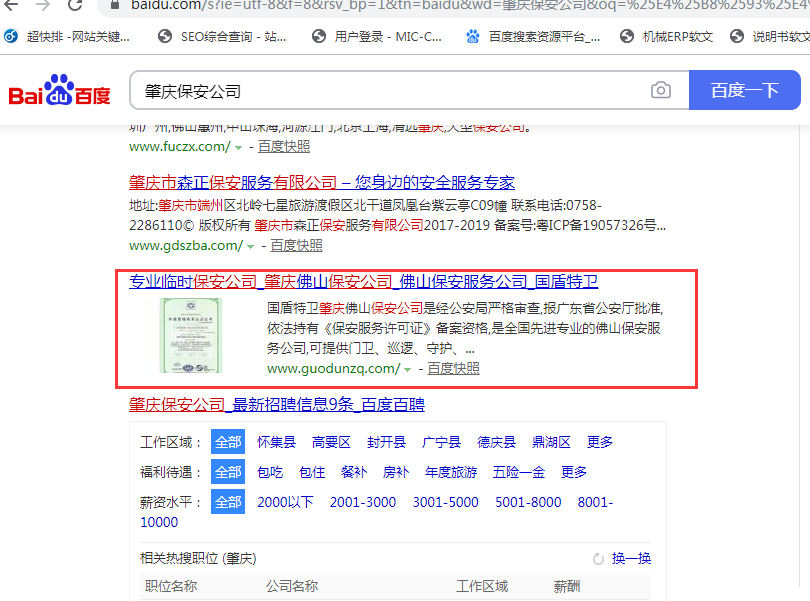The width and height of the screenshot is (810, 601).
Task: Select 全部 in the 薪资水平 filter
Action: point(227,502)
